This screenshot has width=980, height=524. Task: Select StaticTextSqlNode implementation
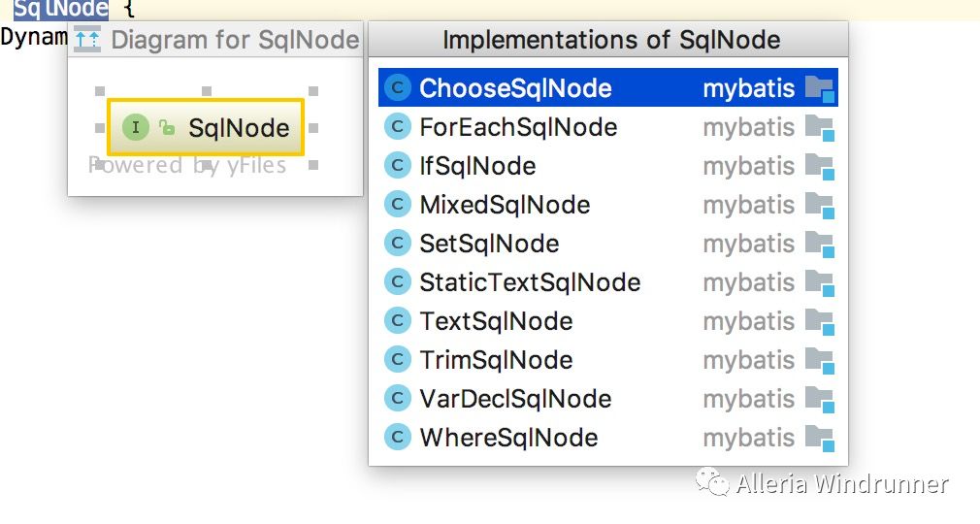(x=530, y=282)
